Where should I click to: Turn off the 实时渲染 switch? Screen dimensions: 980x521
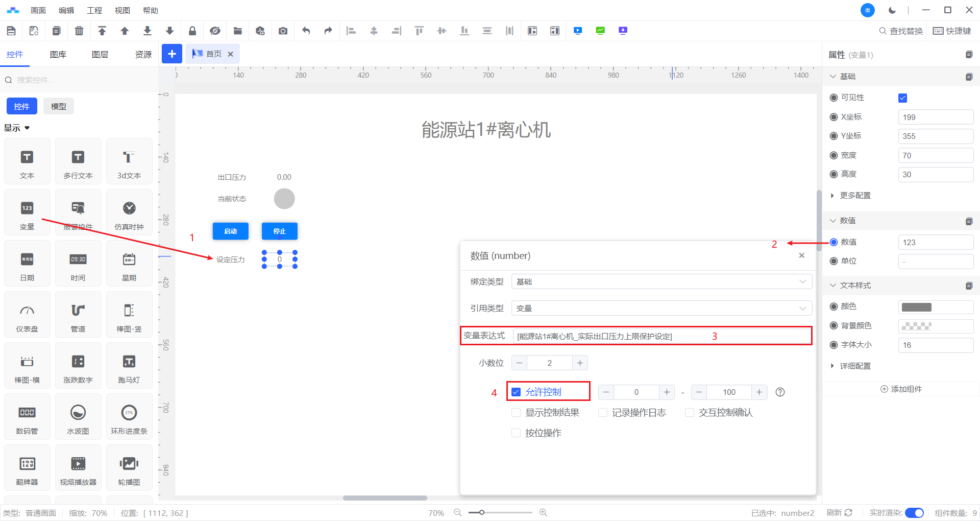914,513
